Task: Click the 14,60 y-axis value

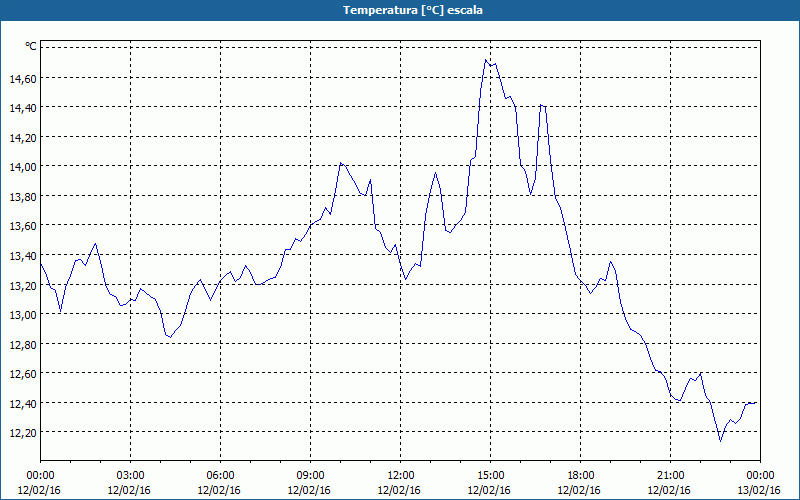Action: point(23,78)
